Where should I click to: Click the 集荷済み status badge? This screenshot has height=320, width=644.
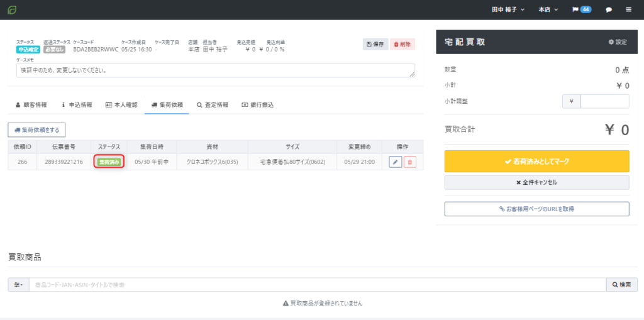109,162
